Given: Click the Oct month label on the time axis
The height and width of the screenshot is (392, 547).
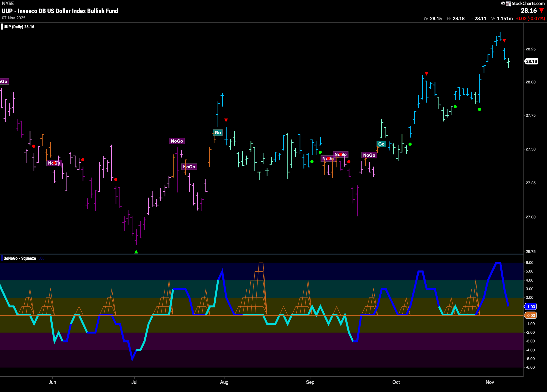Looking at the screenshot, I should pyautogui.click(x=396, y=382).
